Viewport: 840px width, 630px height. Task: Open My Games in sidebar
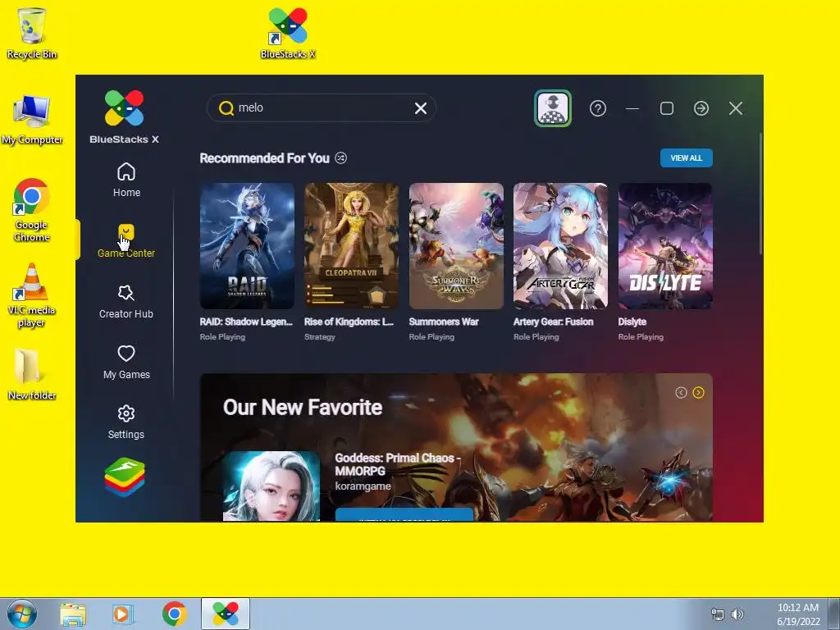[126, 362]
